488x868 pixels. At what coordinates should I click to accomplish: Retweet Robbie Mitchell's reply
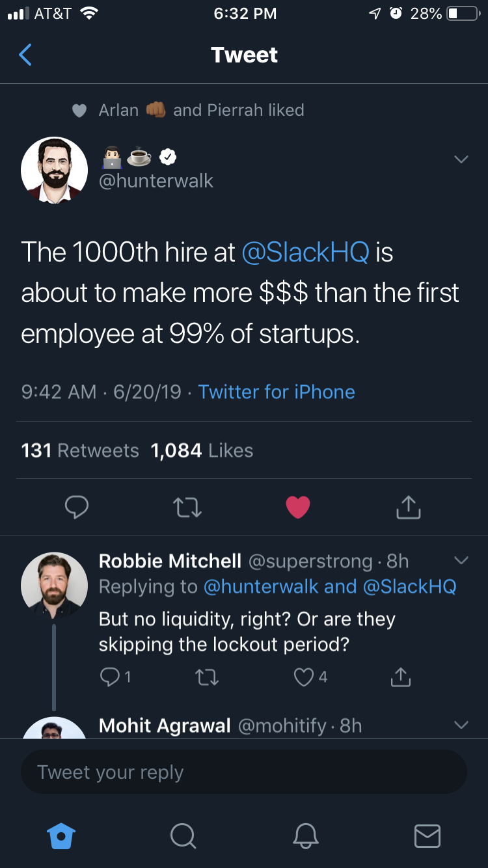point(207,678)
